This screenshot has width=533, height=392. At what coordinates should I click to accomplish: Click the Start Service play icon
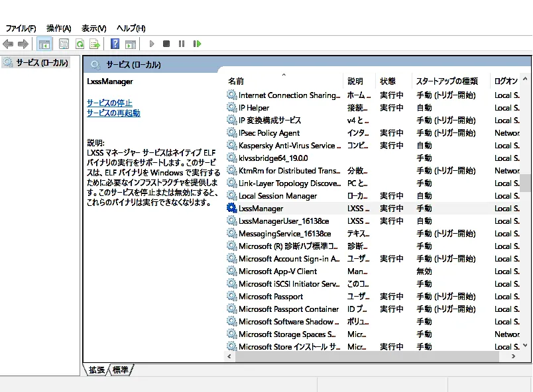152,44
